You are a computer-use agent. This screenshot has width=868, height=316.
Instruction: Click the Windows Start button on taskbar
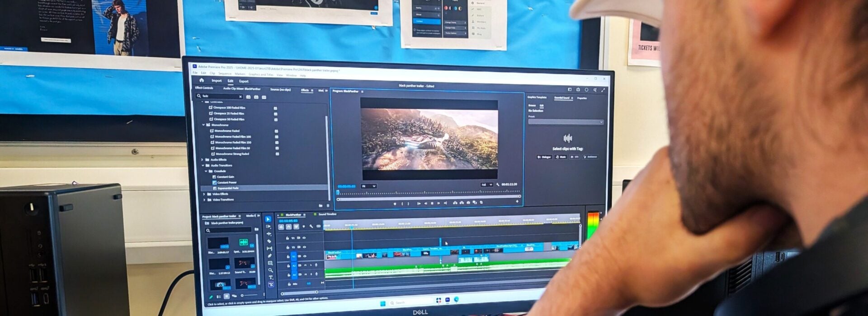[383, 303]
